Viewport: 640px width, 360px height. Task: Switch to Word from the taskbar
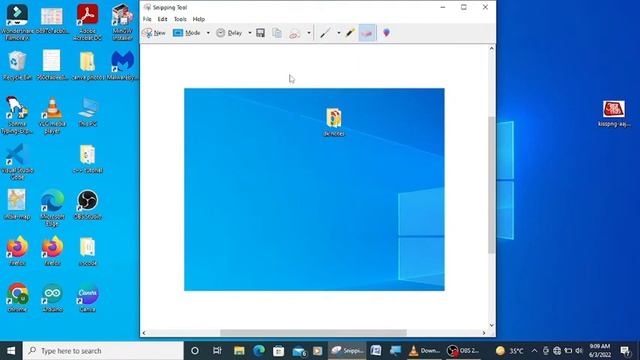[x=376, y=351]
